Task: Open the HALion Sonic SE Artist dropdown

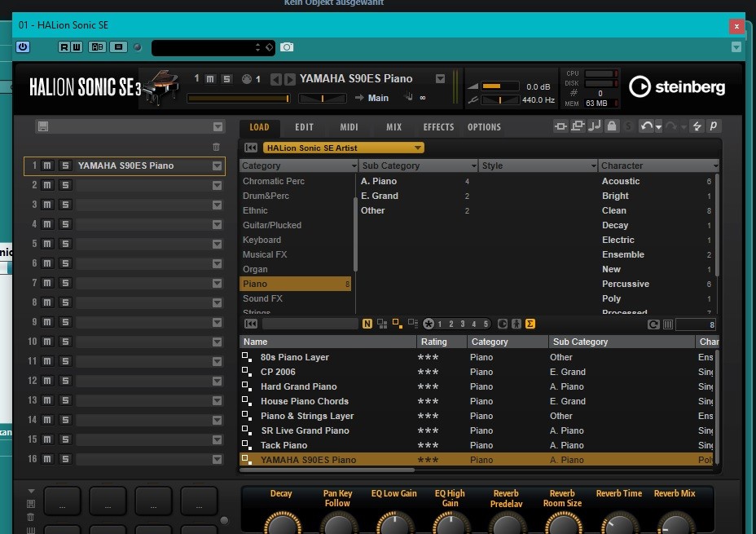Action: coord(343,148)
